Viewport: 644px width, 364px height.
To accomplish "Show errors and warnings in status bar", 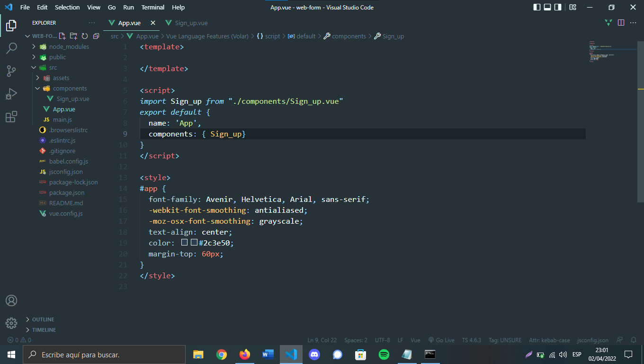I will tap(19, 340).
